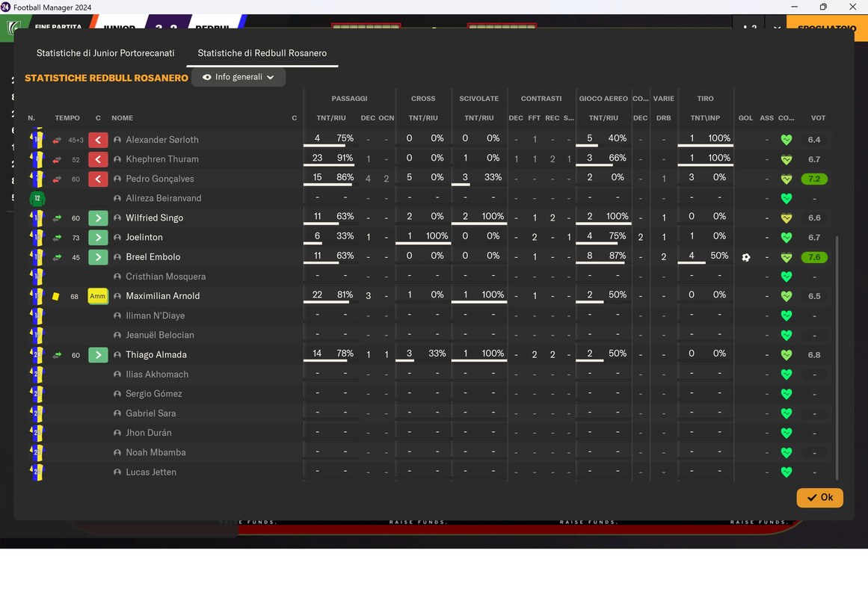868x598 pixels.
Task: Sort by the VOT rating column header
Action: pyautogui.click(x=818, y=118)
